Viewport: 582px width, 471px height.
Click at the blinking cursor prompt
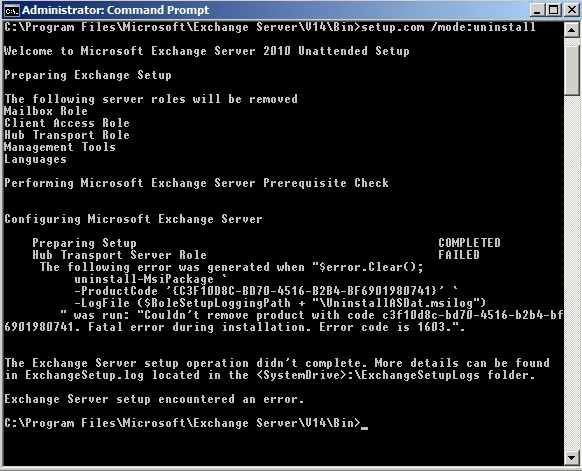pyautogui.click(x=364, y=424)
